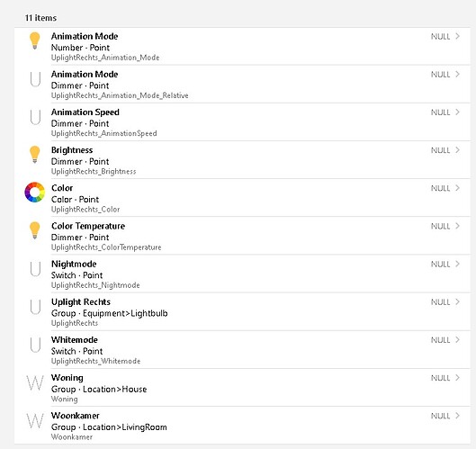Open the Woonkamer location group
The height and width of the screenshot is (449, 476).
pos(242,426)
